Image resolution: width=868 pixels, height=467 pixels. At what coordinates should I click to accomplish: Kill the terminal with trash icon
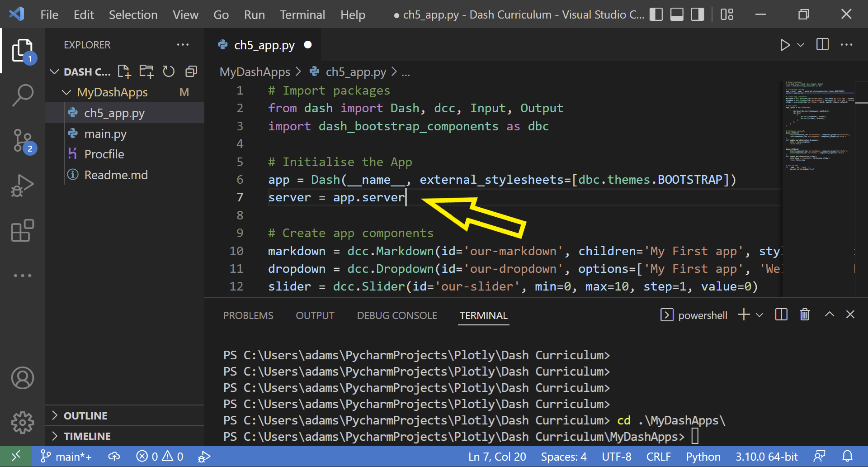(805, 315)
